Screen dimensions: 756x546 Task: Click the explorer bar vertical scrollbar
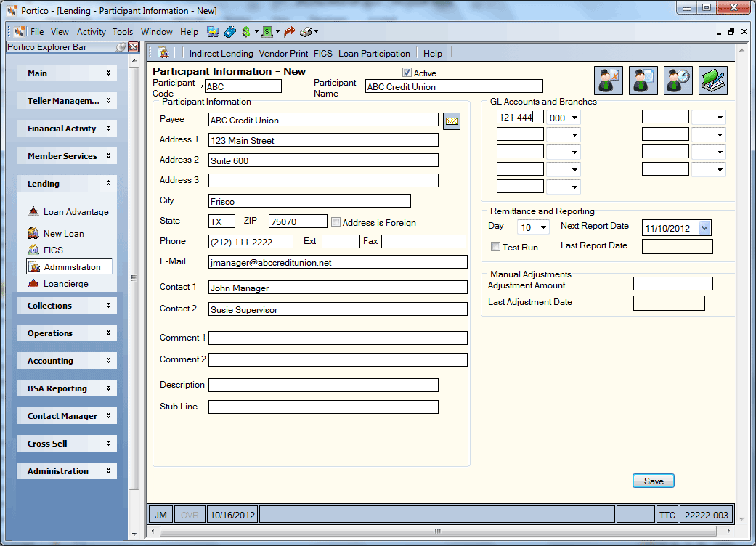click(x=134, y=279)
